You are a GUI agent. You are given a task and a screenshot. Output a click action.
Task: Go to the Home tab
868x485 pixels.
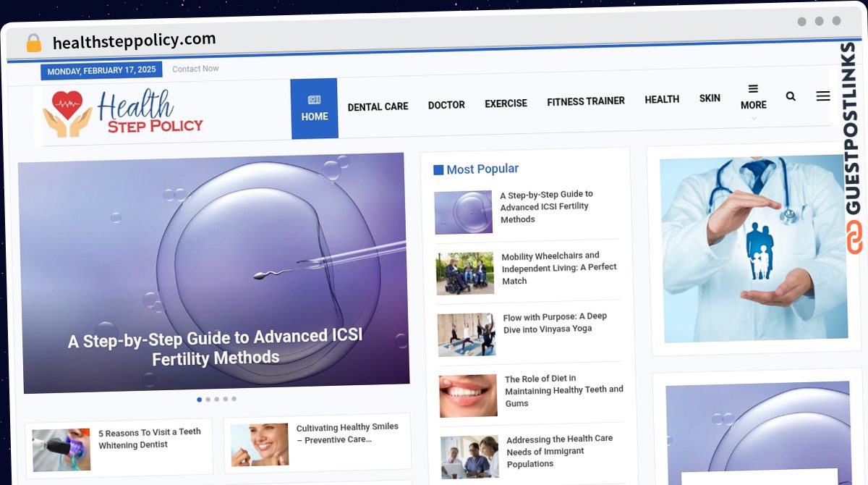315,109
